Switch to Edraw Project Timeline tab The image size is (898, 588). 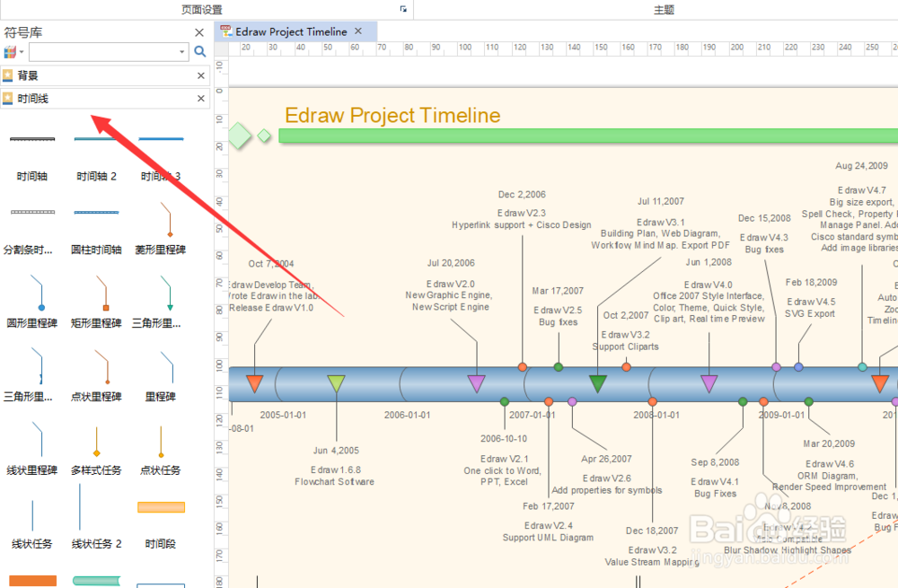(x=291, y=31)
